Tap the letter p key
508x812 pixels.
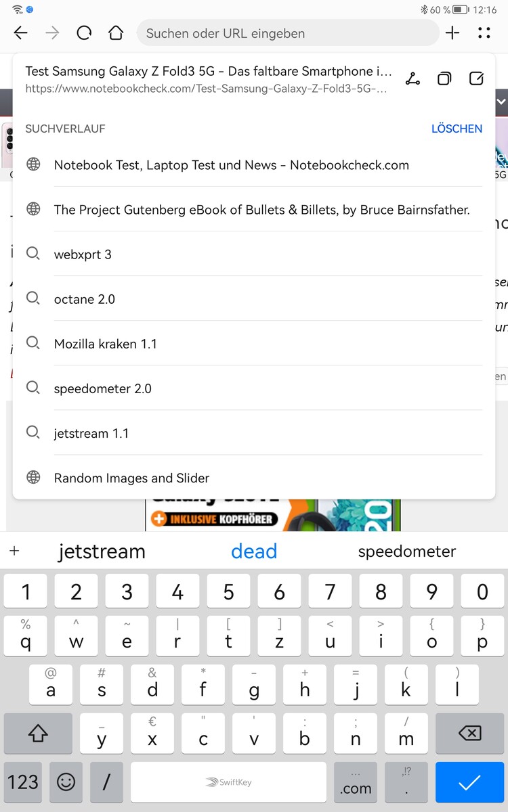tap(482, 636)
